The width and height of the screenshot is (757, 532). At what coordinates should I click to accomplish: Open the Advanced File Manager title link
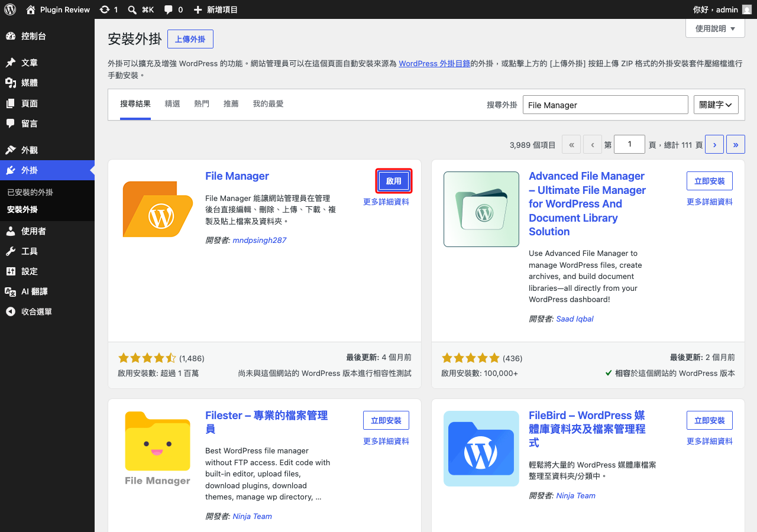coord(587,204)
